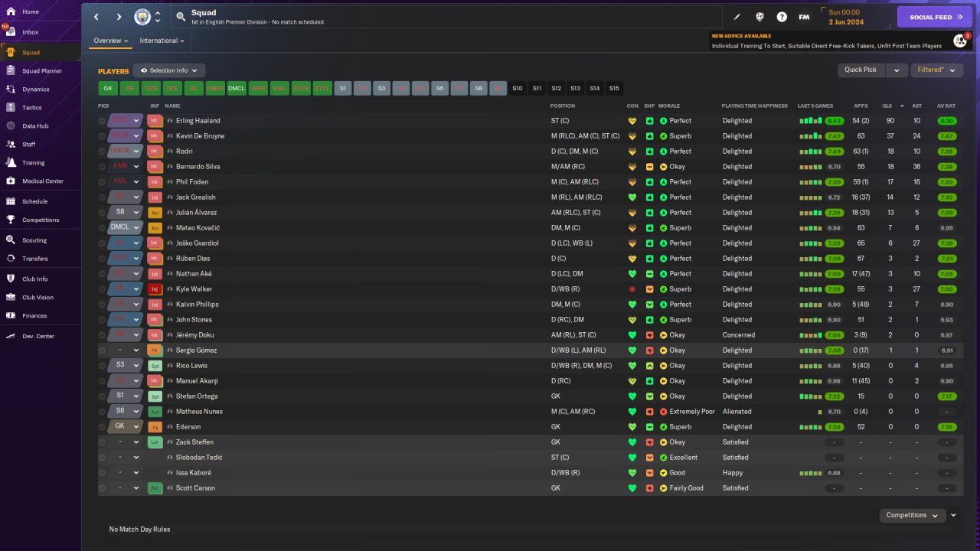Click the pencil edit icon in top bar

737,17
